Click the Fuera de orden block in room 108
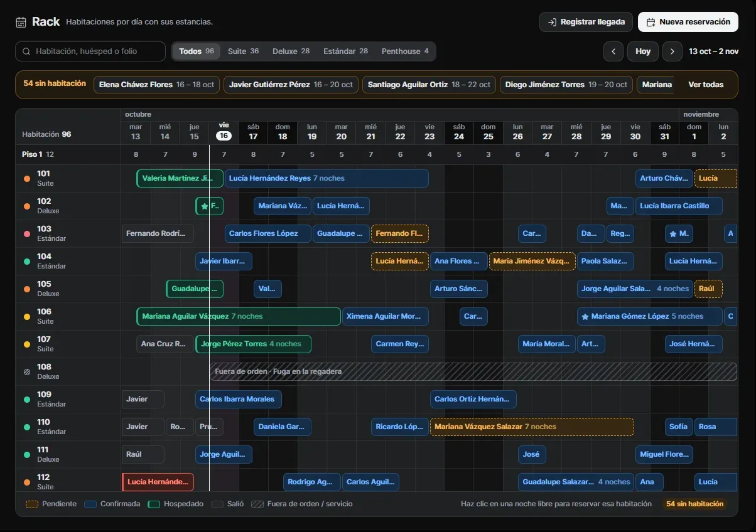The height and width of the screenshot is (532, 756). [x=473, y=372]
